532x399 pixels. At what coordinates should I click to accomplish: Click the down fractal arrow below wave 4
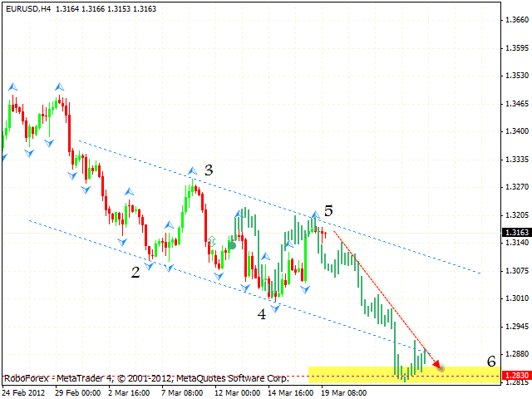click(274, 308)
